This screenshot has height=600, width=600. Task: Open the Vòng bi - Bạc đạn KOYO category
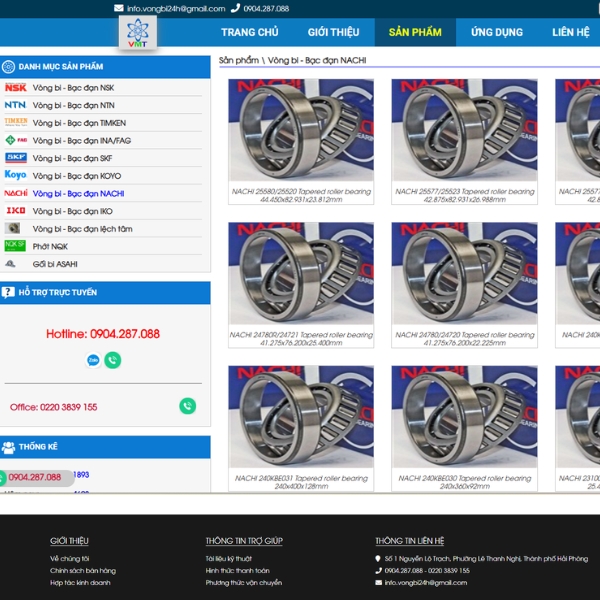tap(77, 176)
